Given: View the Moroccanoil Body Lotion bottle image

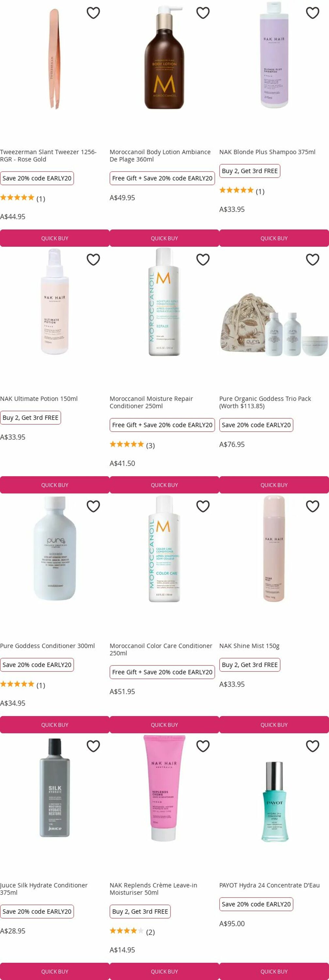Looking at the screenshot, I should pos(164,58).
